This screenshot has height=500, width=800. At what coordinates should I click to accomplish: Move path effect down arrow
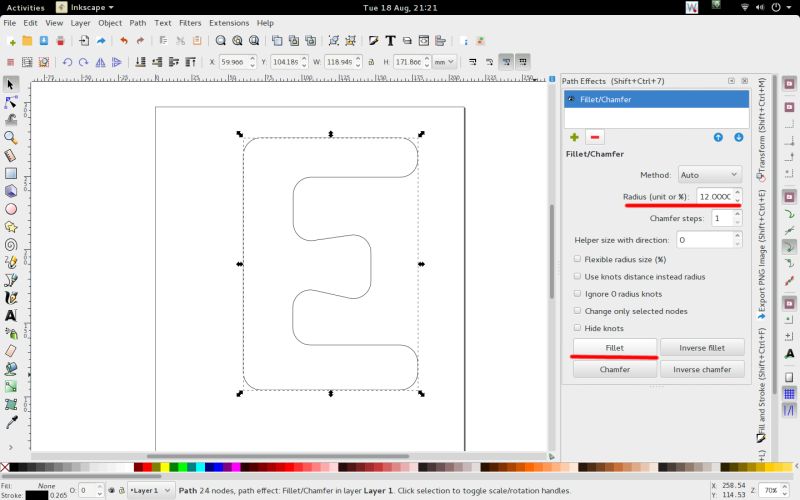point(738,137)
